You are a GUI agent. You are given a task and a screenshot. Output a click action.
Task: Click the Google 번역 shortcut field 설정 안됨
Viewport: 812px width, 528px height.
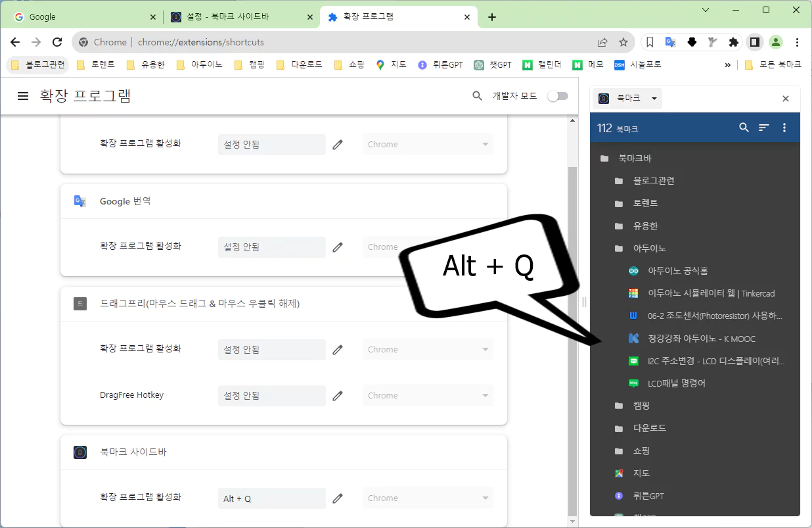272,247
